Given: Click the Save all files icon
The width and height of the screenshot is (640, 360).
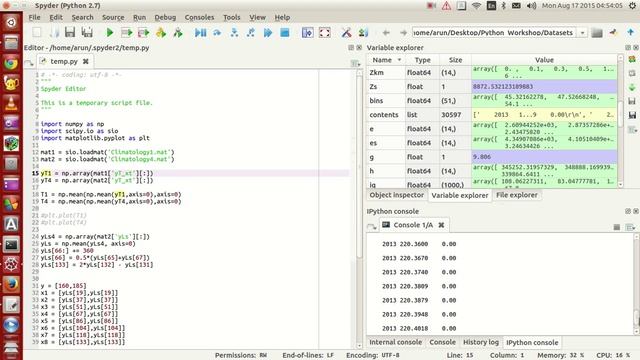Looking at the screenshot, I should [87, 32].
